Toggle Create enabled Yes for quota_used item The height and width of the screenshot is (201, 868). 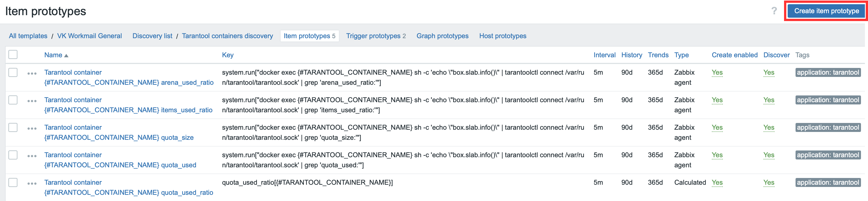[717, 155]
